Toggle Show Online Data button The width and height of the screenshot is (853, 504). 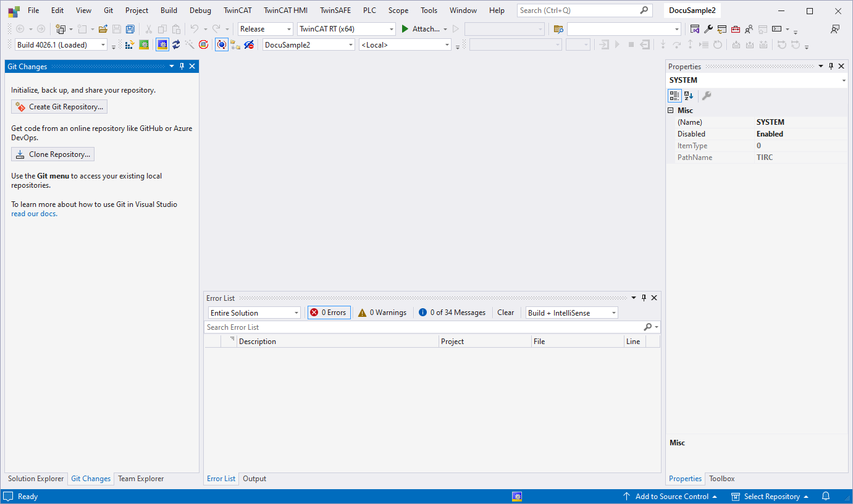(221, 44)
